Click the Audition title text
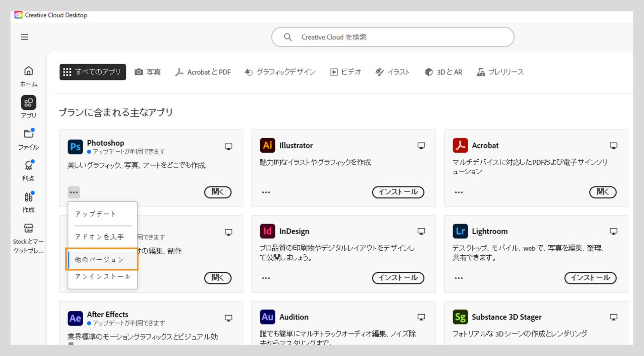This screenshot has width=644, height=356. 294,317
